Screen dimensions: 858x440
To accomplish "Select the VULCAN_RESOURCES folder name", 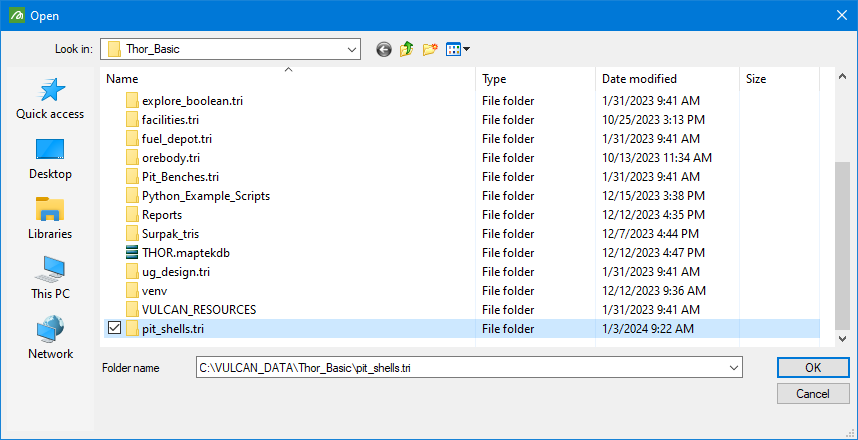I will [x=199, y=310].
